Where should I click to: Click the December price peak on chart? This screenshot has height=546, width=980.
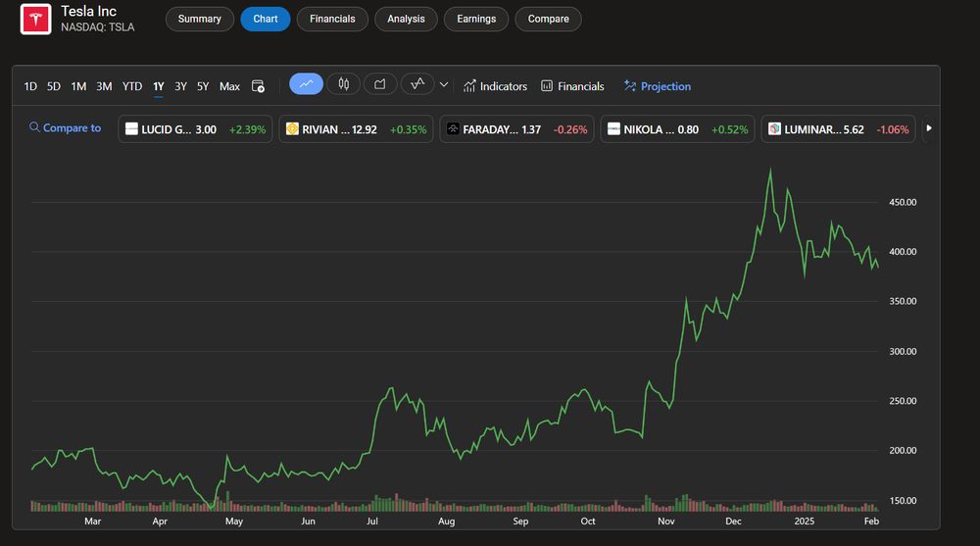coord(770,171)
